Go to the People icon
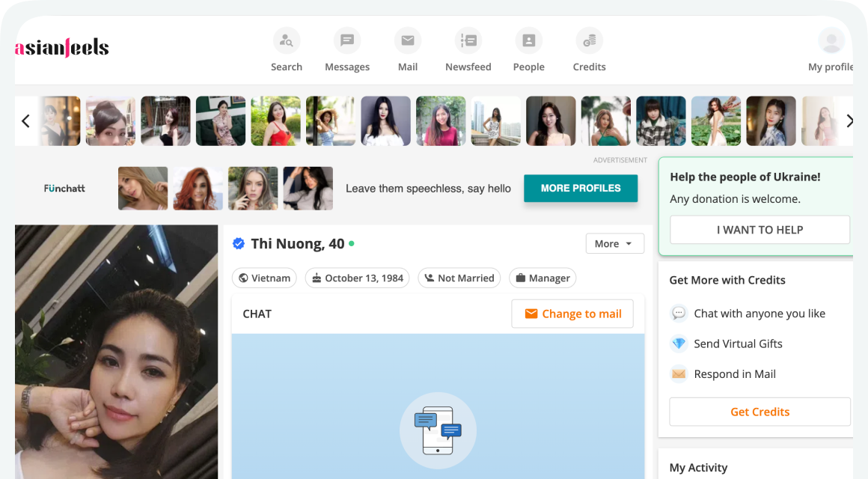The image size is (868, 479). click(x=528, y=41)
